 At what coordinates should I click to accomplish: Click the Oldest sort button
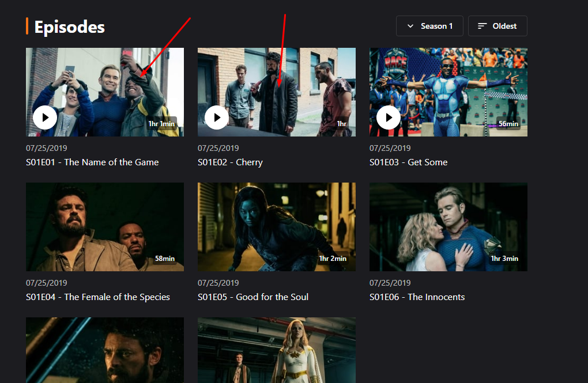[497, 26]
